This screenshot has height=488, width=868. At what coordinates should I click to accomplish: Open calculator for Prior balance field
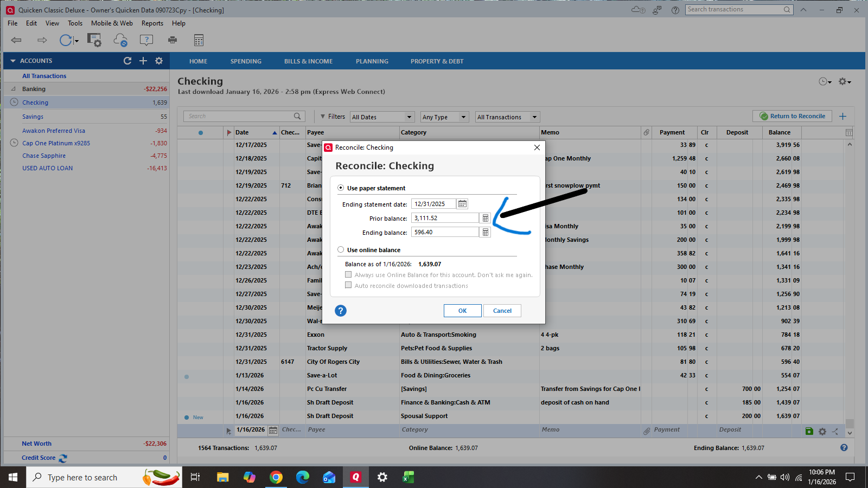[x=486, y=218]
